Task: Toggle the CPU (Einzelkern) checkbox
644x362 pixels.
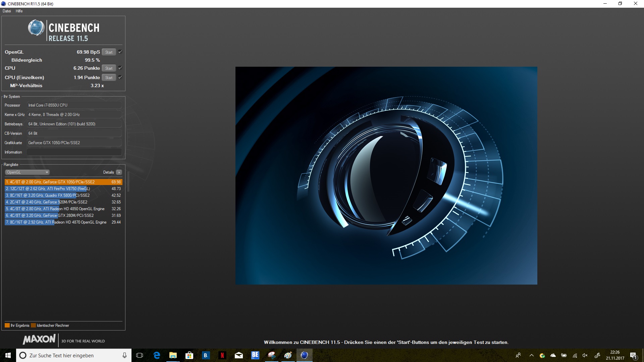Action: click(120, 77)
